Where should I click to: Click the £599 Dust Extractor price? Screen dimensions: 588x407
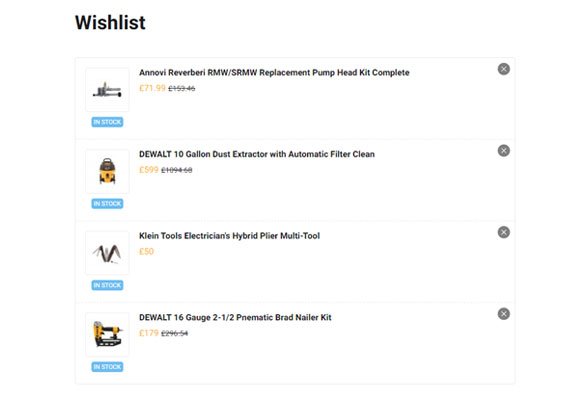pos(149,170)
